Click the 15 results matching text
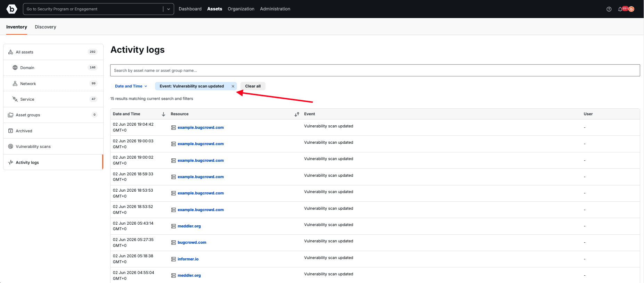 coord(152,99)
